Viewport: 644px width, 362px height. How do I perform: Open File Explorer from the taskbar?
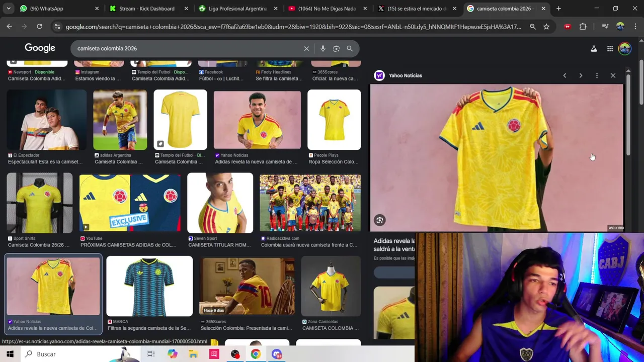point(193,354)
